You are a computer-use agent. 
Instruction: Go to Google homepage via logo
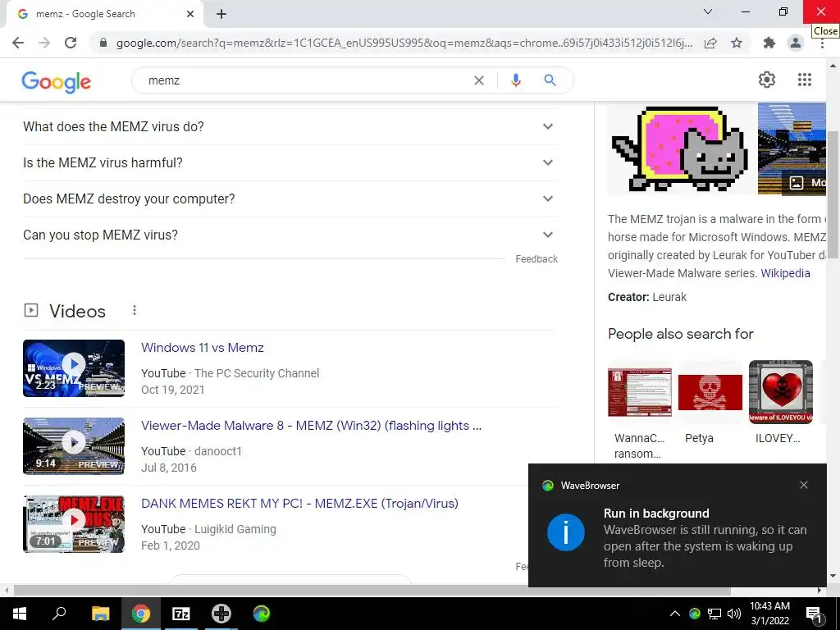(57, 81)
